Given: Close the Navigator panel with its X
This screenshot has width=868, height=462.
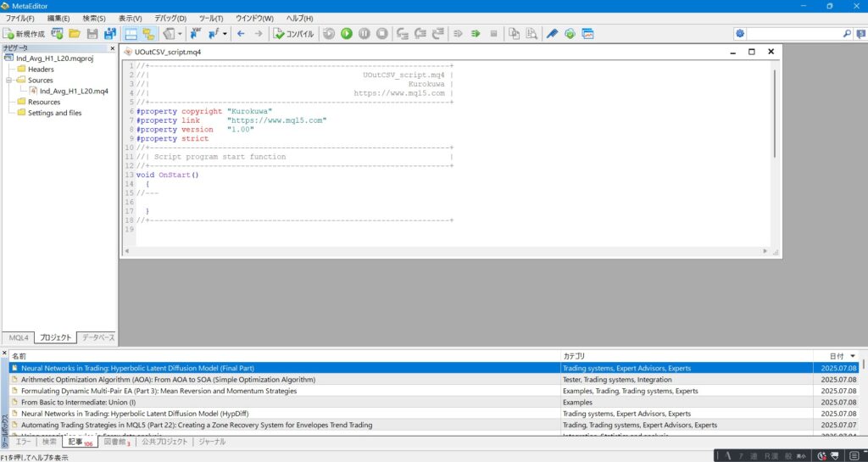Looking at the screenshot, I should pos(113,48).
